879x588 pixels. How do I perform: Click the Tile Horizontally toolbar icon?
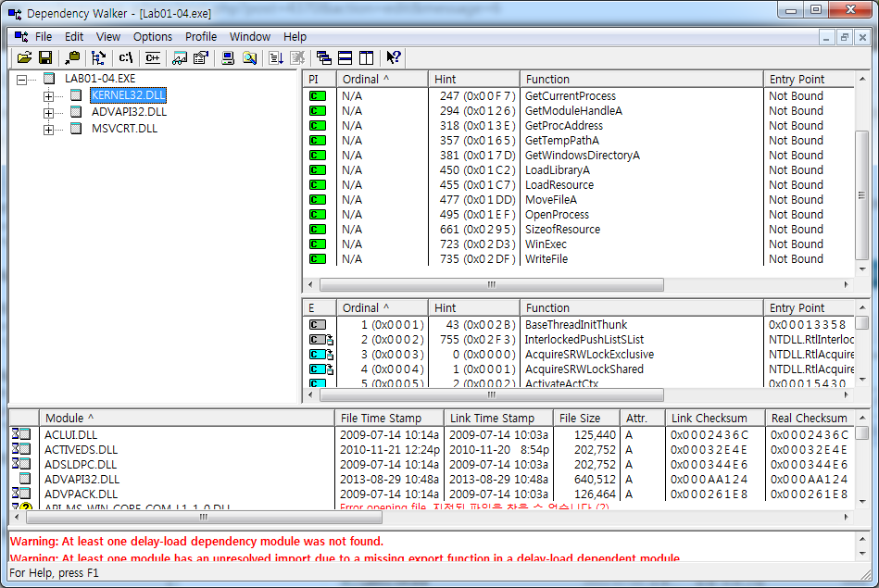[x=345, y=57]
